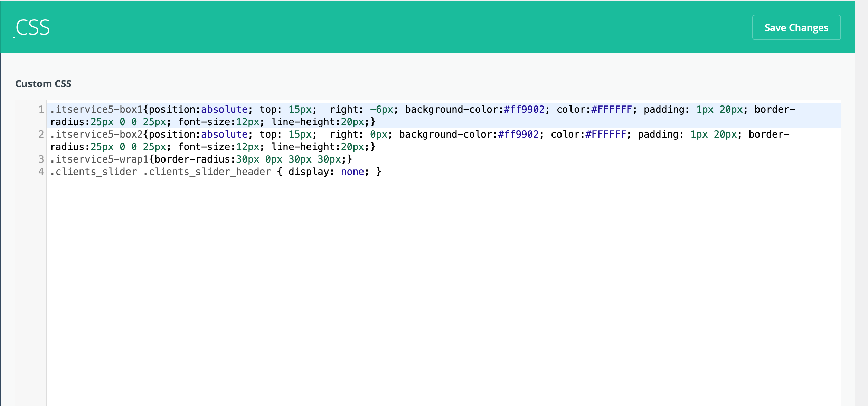Click the .itservice5-wrap1 selector text
The height and width of the screenshot is (406, 868).
[x=100, y=159]
